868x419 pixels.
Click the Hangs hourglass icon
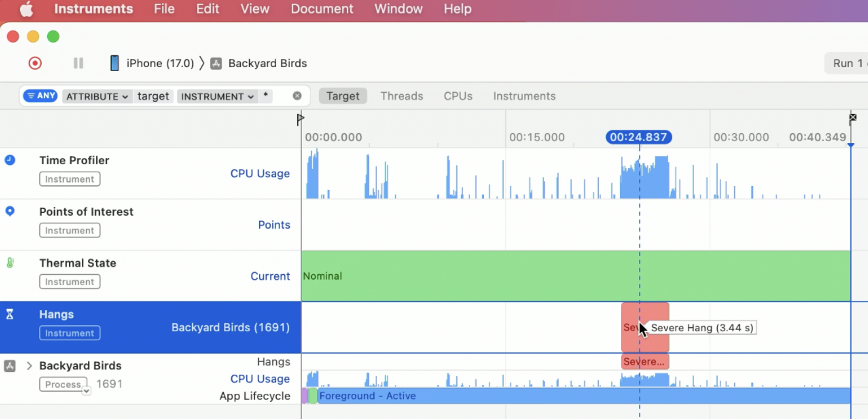click(x=10, y=314)
